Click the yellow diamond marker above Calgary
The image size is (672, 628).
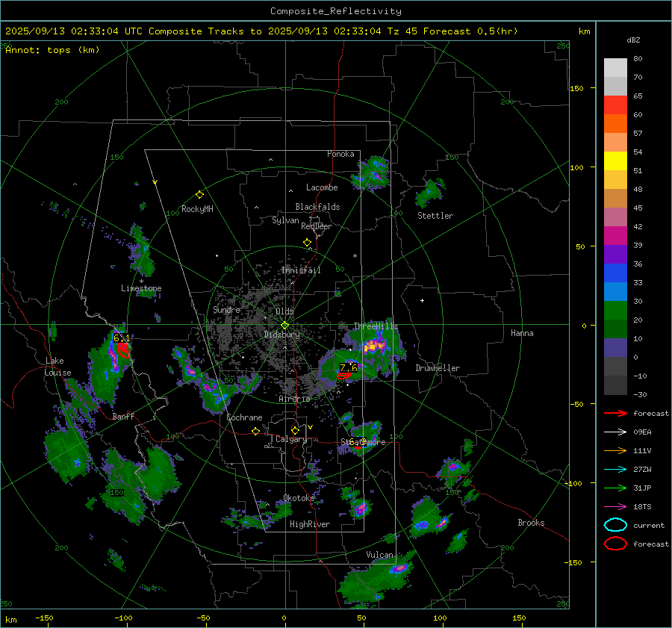tap(295, 430)
